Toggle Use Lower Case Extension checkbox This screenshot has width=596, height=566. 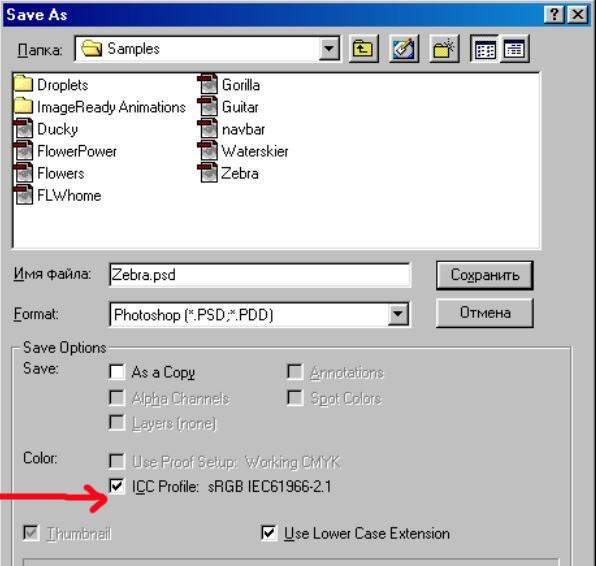click(x=269, y=533)
